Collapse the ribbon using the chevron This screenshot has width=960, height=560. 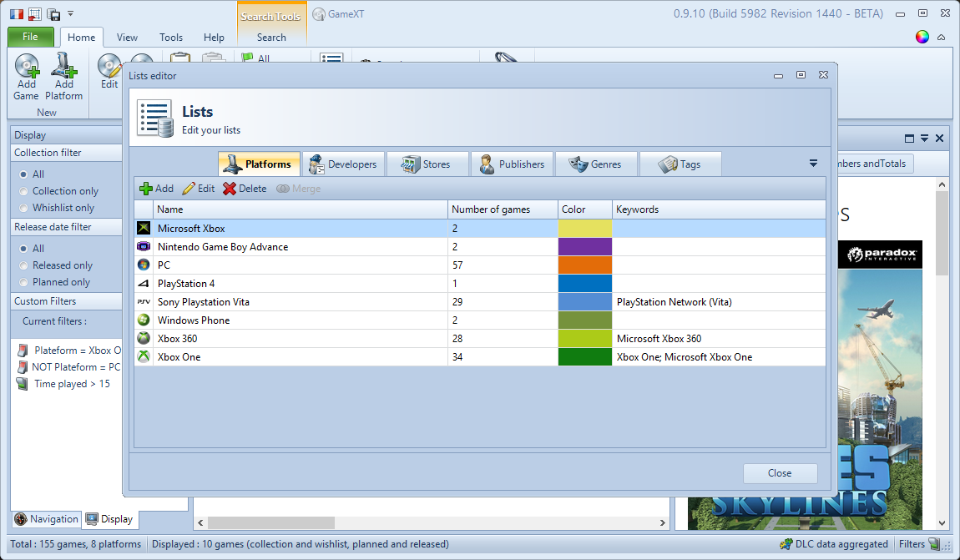point(942,38)
